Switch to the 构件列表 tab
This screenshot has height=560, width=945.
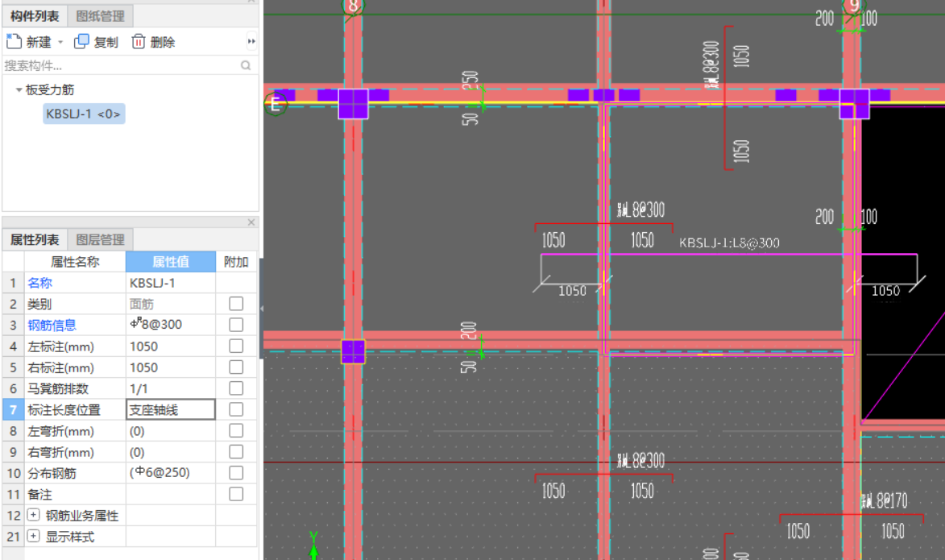click(35, 16)
